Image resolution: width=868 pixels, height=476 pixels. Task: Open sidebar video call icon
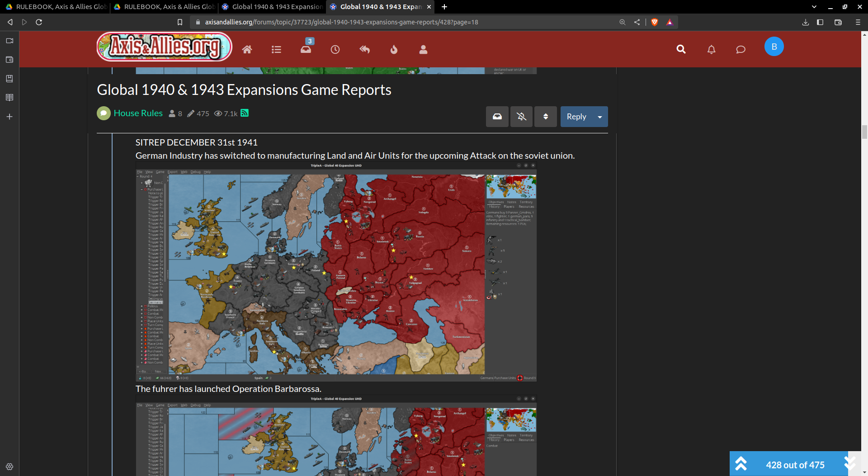[9, 41]
